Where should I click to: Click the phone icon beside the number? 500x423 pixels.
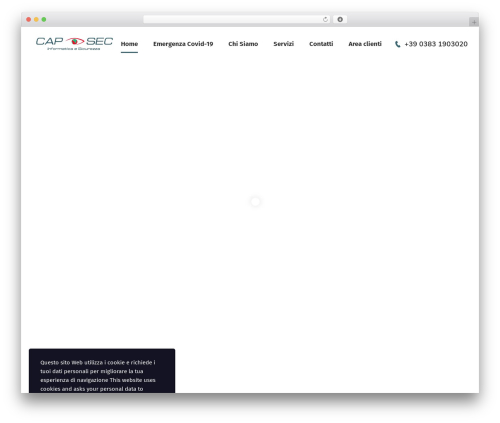pyautogui.click(x=397, y=44)
